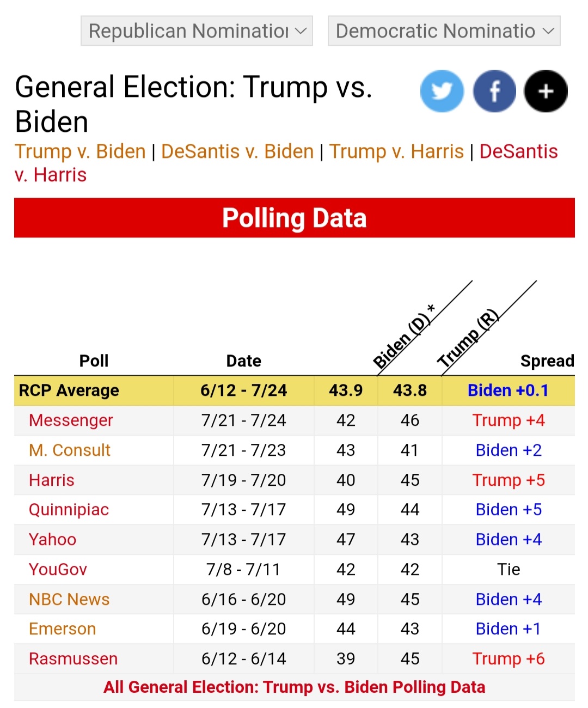View the NBC News poll
Screen dimensions: 588x708
(69, 600)
